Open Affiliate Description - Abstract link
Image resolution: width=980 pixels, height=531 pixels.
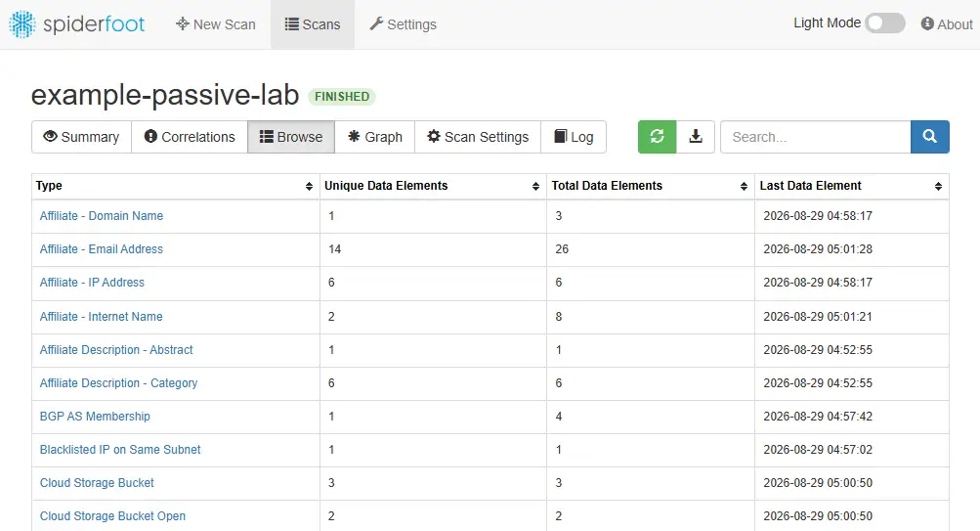click(116, 350)
